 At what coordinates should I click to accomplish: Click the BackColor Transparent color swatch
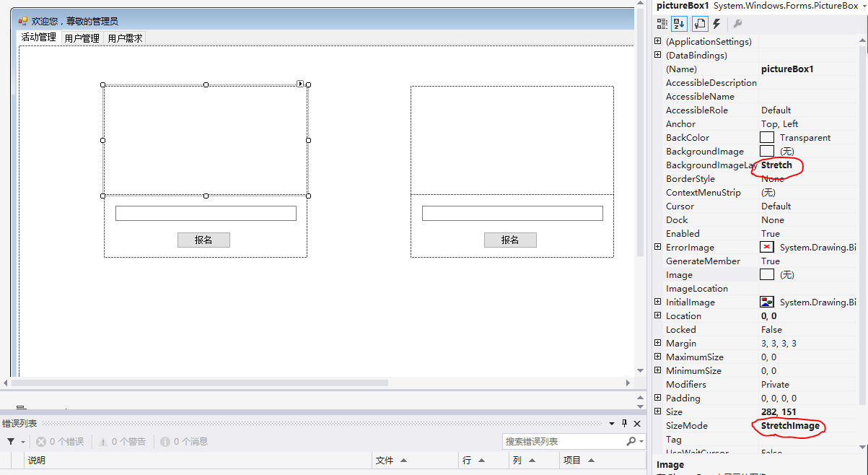[767, 137]
